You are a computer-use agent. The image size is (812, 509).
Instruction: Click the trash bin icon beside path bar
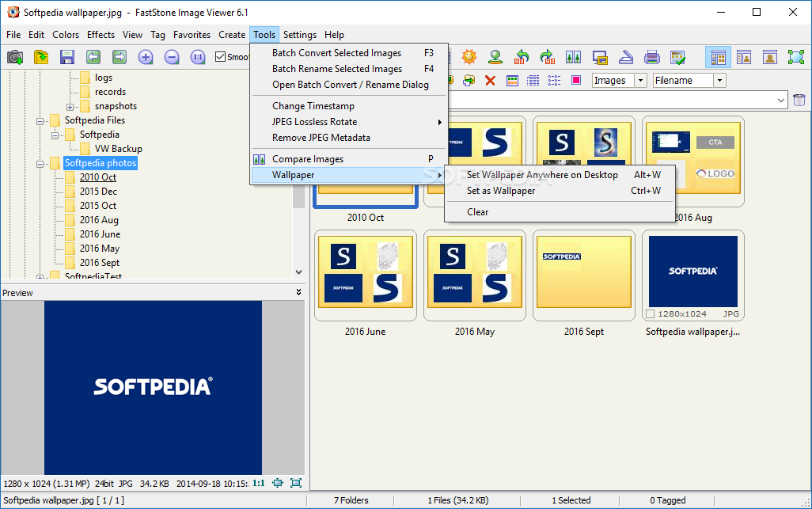tap(799, 100)
